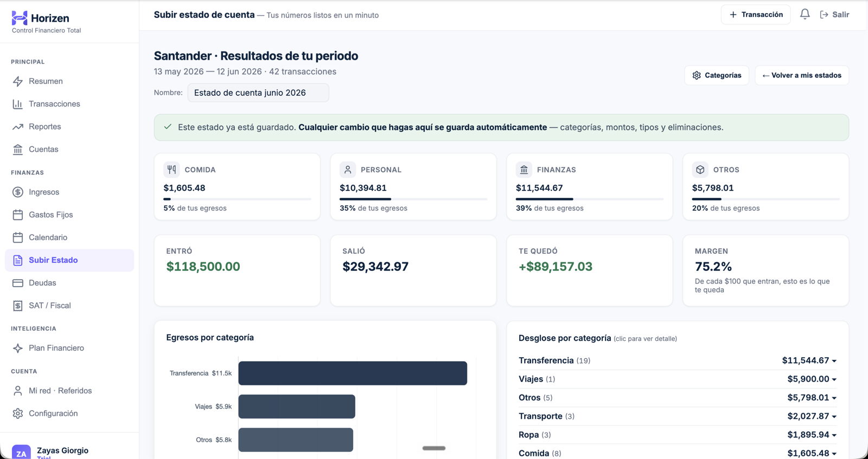Click Finanzas 39% progress bar
Image resolution: width=868 pixels, height=459 pixels.
point(589,199)
